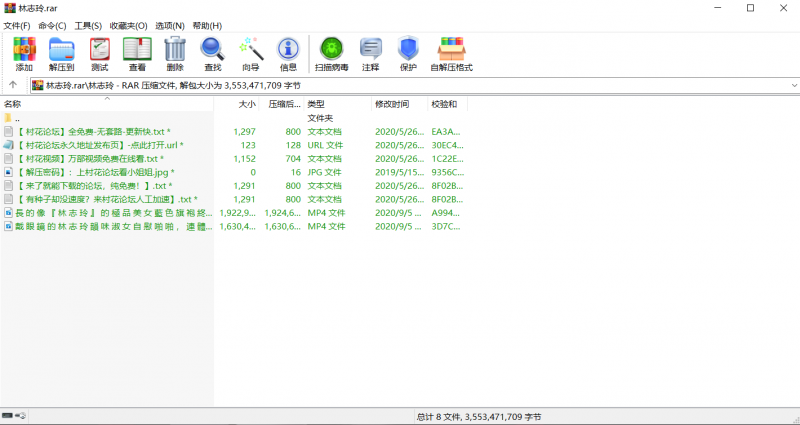Click the Extract To (解压到) icon
800x425 pixels.
point(62,54)
